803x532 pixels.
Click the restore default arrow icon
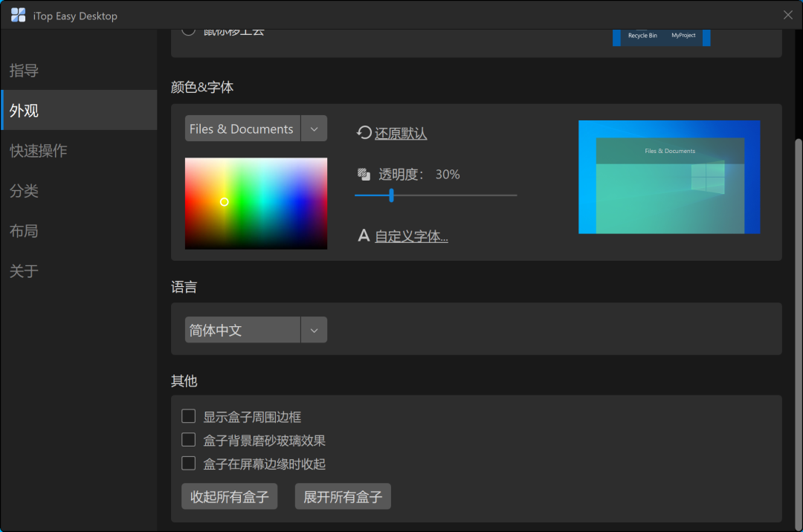(364, 133)
